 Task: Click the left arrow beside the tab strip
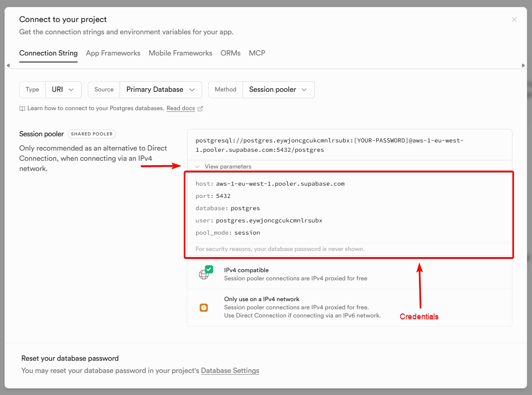8,65
